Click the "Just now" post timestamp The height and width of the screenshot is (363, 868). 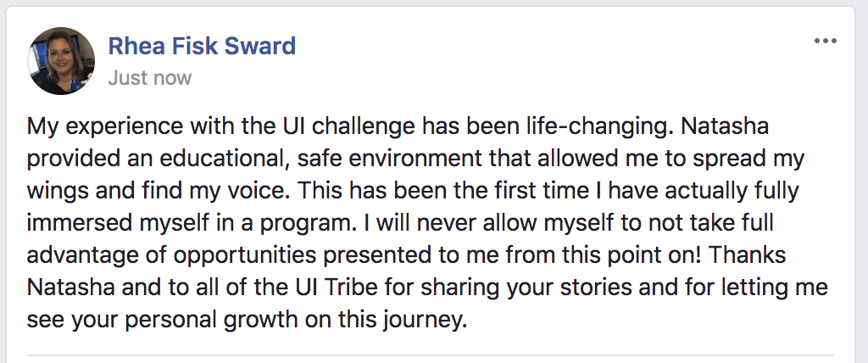pos(149,78)
